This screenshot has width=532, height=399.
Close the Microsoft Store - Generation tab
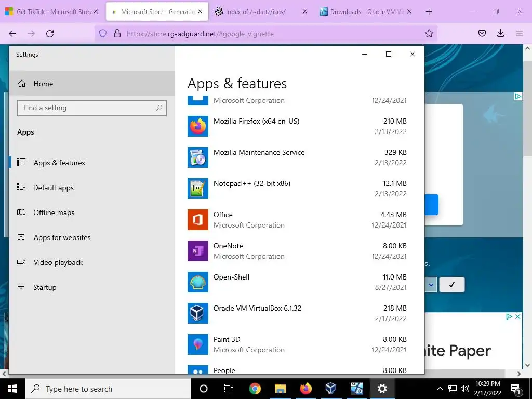200,12
